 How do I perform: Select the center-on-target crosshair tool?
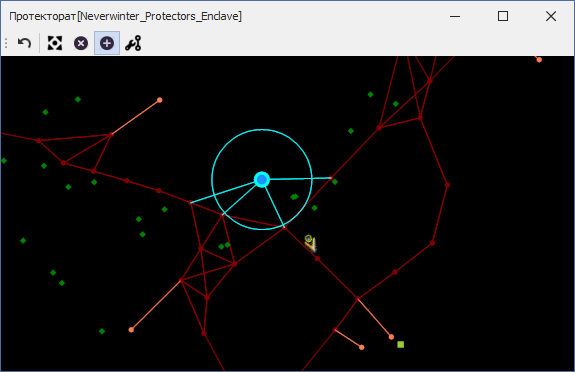tap(55, 43)
